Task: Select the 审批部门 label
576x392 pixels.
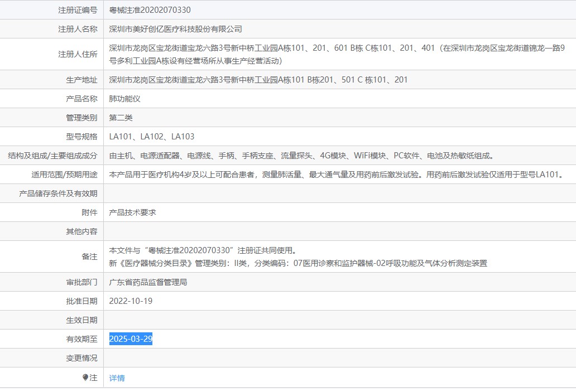Action: 81,282
